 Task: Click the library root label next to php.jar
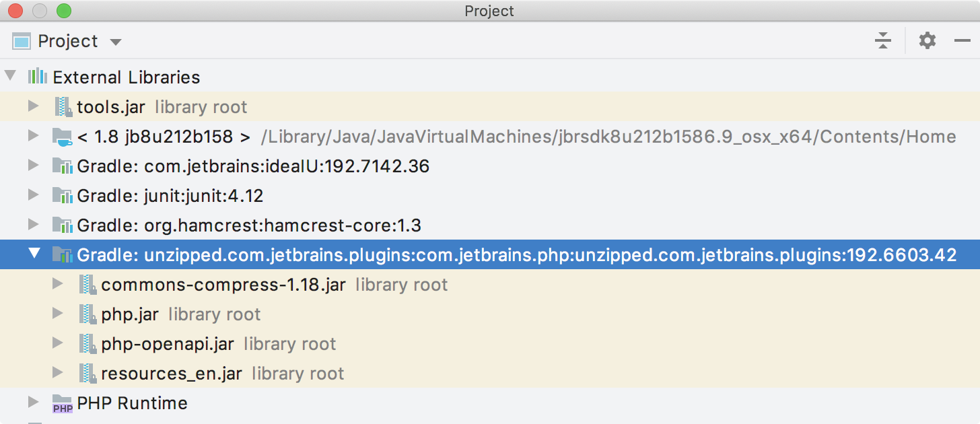[x=214, y=314]
